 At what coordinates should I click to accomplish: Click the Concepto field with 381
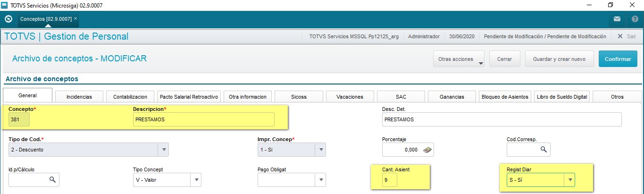(19, 119)
